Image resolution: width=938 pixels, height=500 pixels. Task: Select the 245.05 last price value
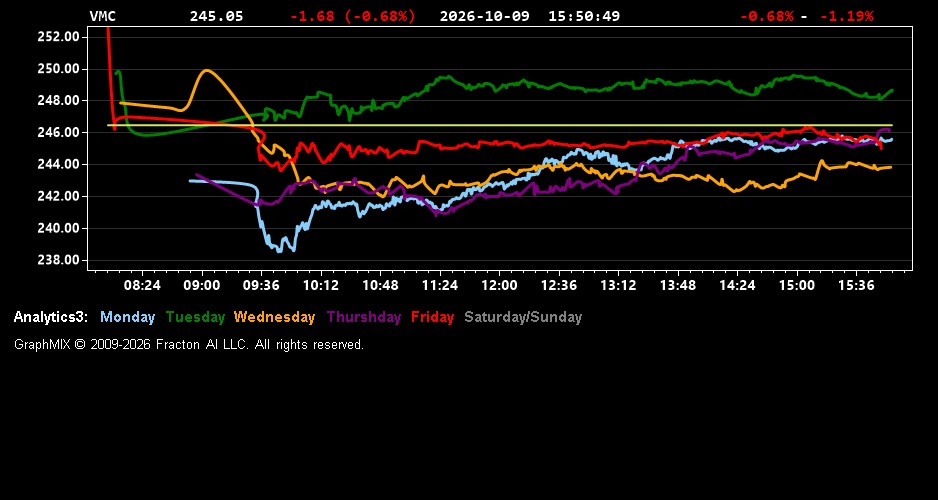click(217, 16)
